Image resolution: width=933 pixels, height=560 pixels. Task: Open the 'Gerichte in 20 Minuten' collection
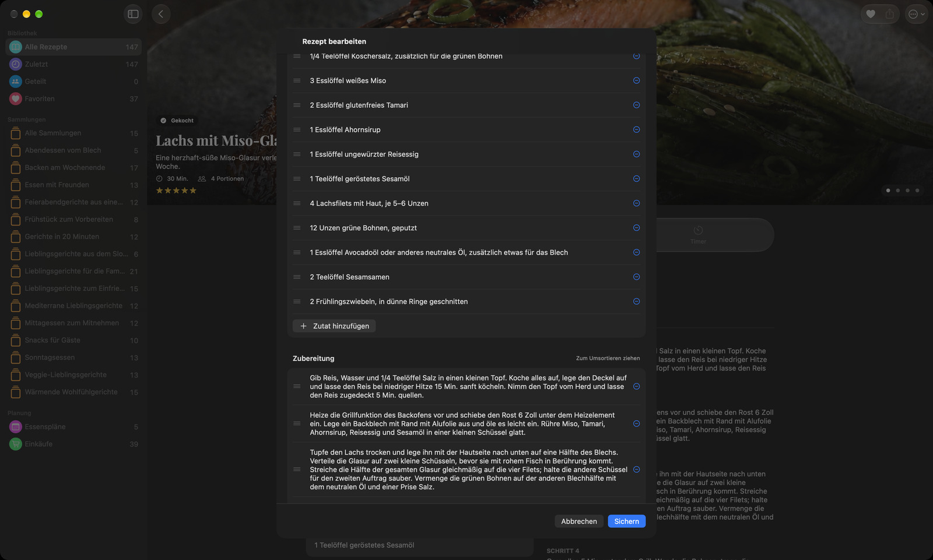tap(73, 237)
